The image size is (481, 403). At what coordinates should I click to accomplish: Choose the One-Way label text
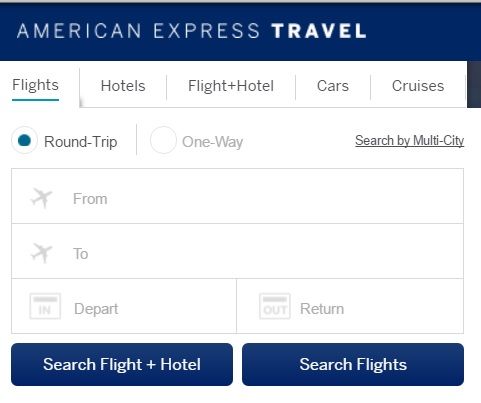point(212,142)
